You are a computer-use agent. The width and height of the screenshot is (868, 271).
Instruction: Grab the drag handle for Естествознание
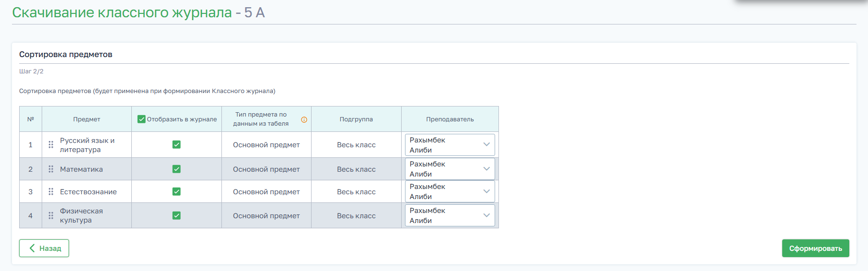(51, 191)
